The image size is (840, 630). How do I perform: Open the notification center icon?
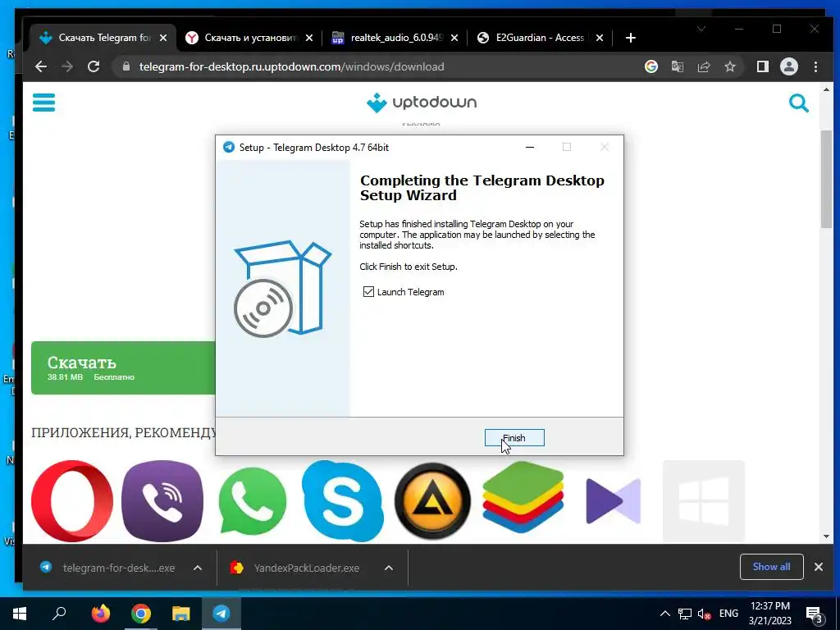point(815,614)
